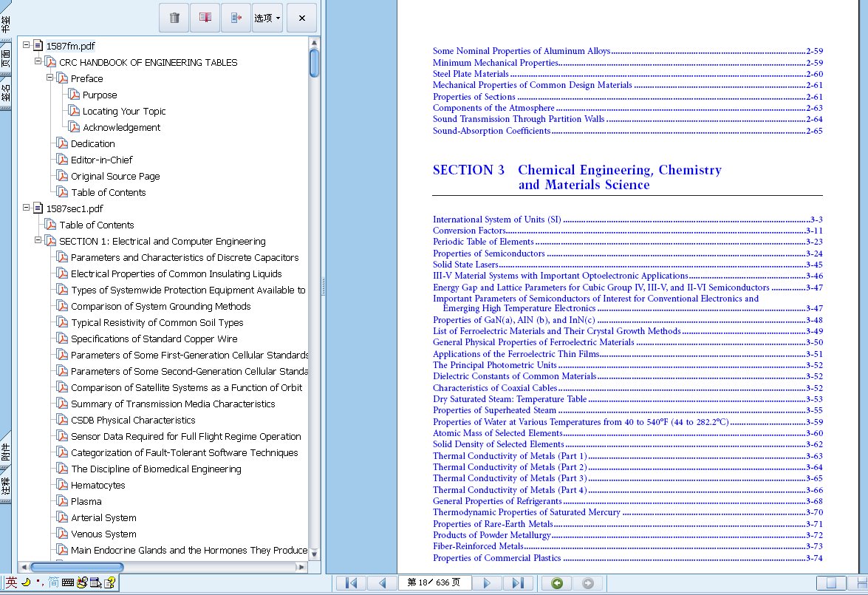The width and height of the screenshot is (868, 595).
Task: Click the page number field 第 18/636 页
Action: pos(434,582)
